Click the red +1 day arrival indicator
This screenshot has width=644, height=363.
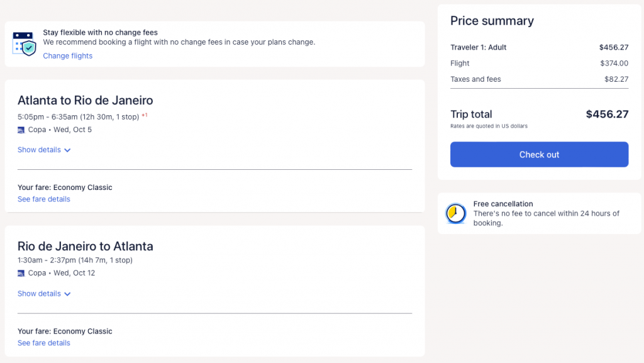pos(144,115)
